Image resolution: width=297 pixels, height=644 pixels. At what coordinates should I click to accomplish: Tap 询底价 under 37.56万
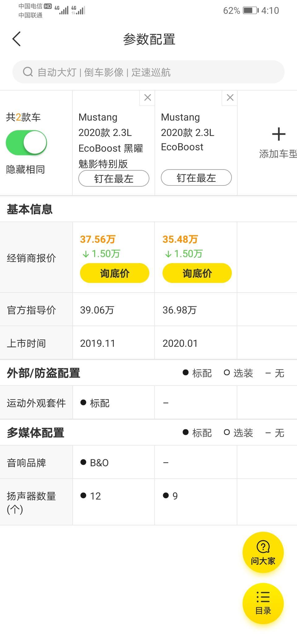[114, 273]
